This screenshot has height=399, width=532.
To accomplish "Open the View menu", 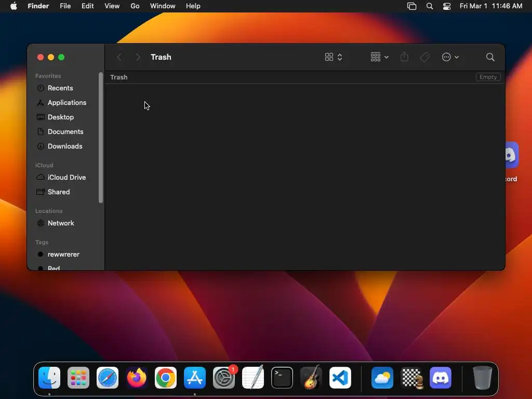I will click(112, 6).
